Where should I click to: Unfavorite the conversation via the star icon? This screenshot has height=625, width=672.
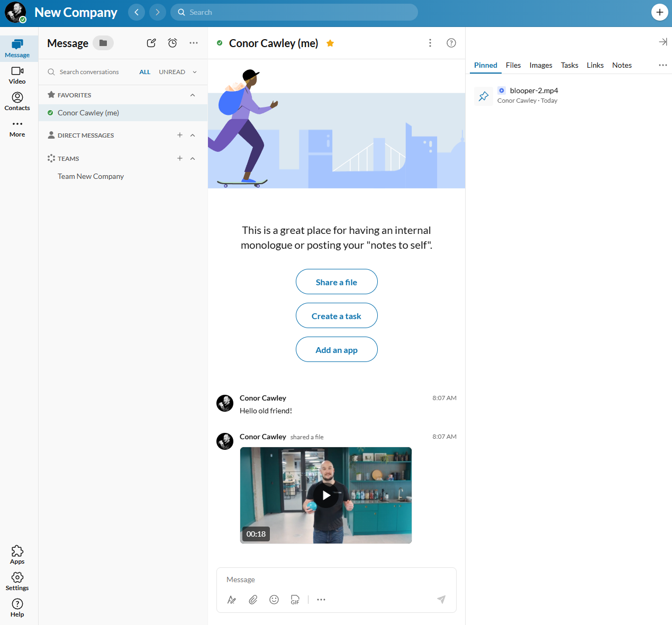tap(330, 43)
